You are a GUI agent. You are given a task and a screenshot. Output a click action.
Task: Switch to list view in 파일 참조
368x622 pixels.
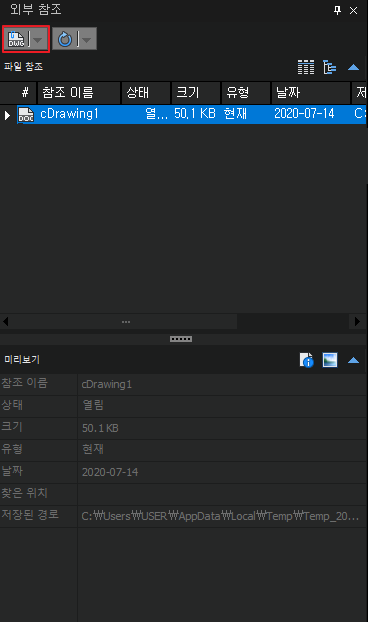[x=306, y=67]
